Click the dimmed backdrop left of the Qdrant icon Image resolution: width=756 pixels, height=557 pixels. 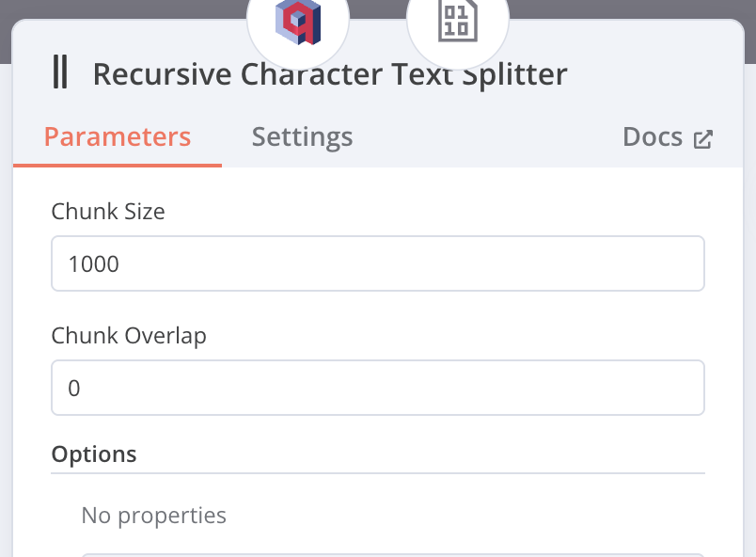coord(122,9)
